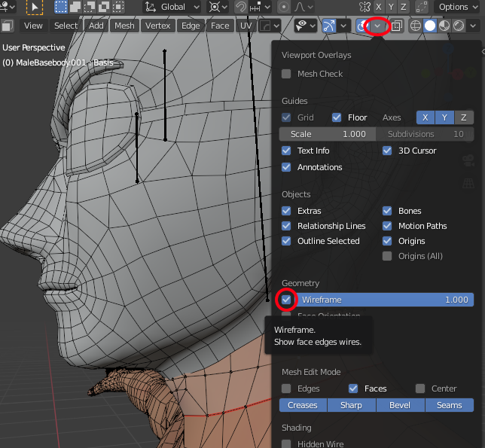Adjust the Wireframe threshold slider
485x448 pixels.
tap(384, 300)
